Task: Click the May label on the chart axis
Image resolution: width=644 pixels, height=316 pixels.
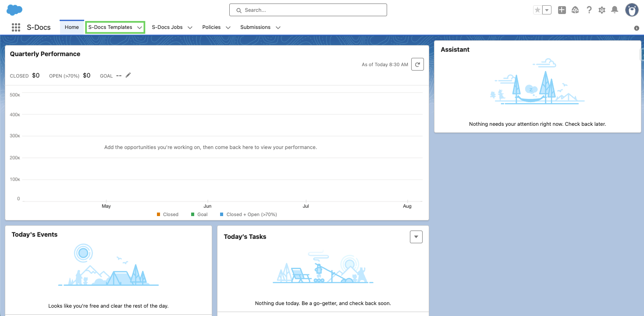Action: coord(106,206)
